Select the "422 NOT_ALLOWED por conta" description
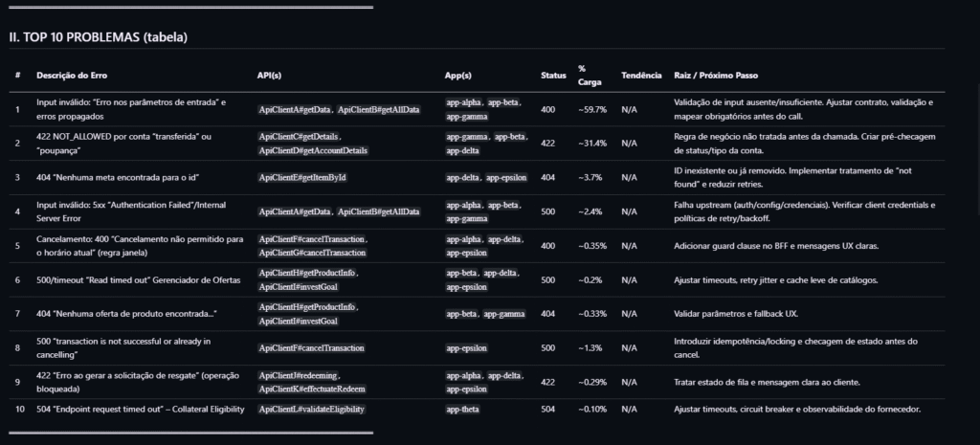This screenshot has height=445, width=980. click(123, 144)
